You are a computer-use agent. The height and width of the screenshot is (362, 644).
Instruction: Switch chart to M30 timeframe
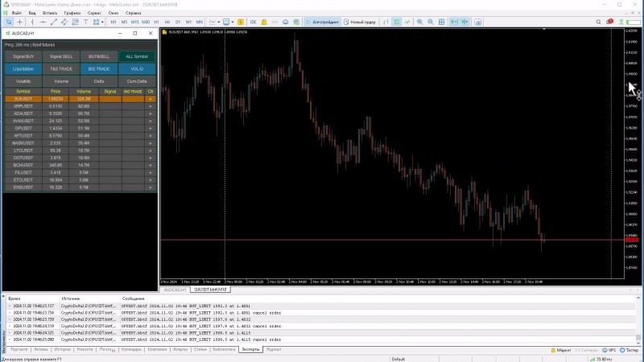click(x=146, y=23)
